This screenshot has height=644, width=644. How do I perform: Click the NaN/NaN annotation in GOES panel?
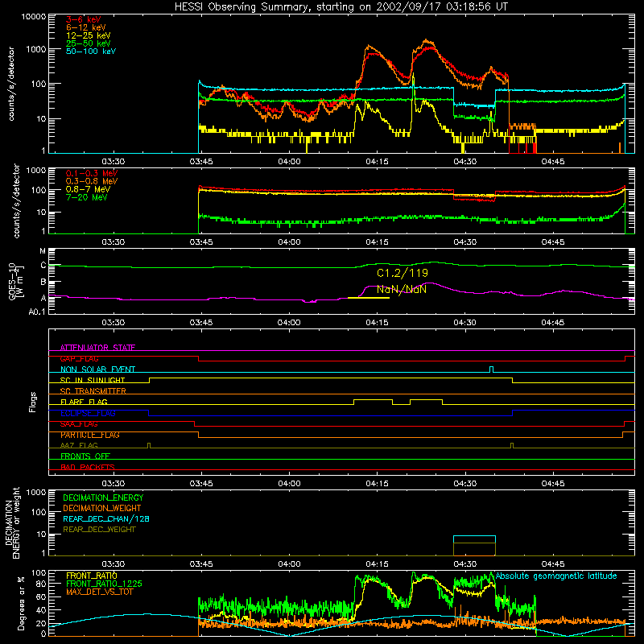(402, 290)
